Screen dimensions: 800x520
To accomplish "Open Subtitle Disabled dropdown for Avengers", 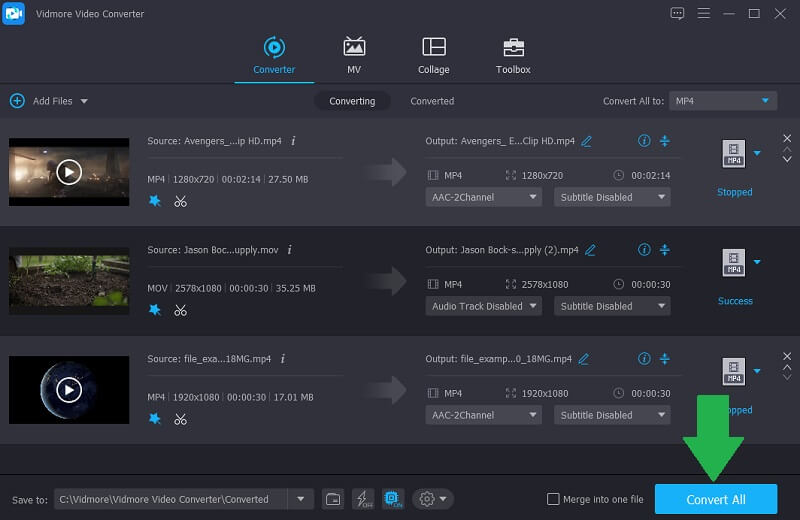I will [612, 197].
